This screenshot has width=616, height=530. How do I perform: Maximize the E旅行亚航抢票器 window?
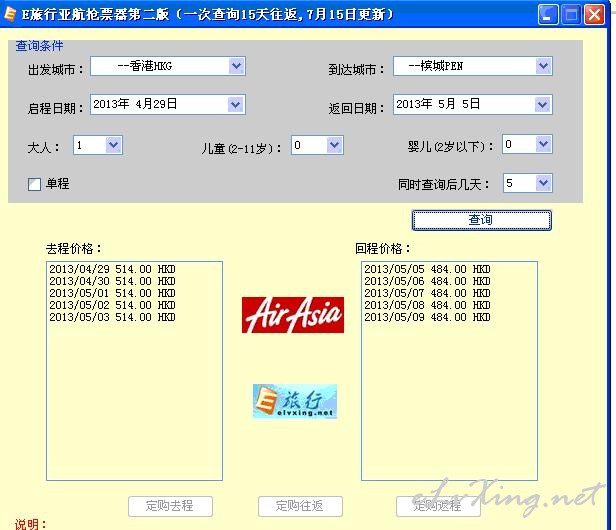point(571,15)
